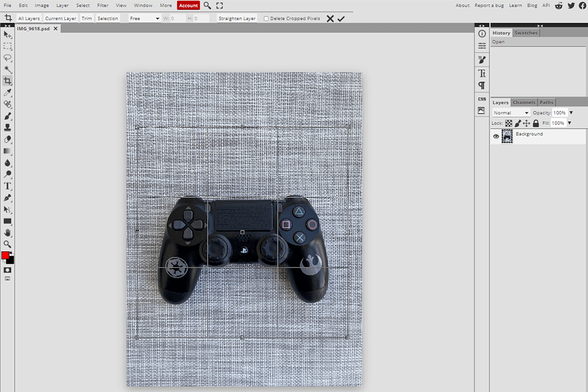The height and width of the screenshot is (392, 588).
Task: Select the Move tool
Action: tap(7, 34)
